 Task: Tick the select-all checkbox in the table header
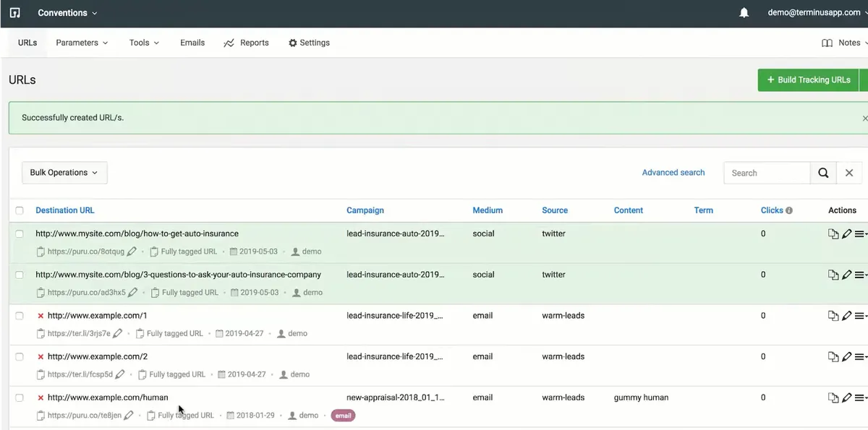(x=20, y=210)
